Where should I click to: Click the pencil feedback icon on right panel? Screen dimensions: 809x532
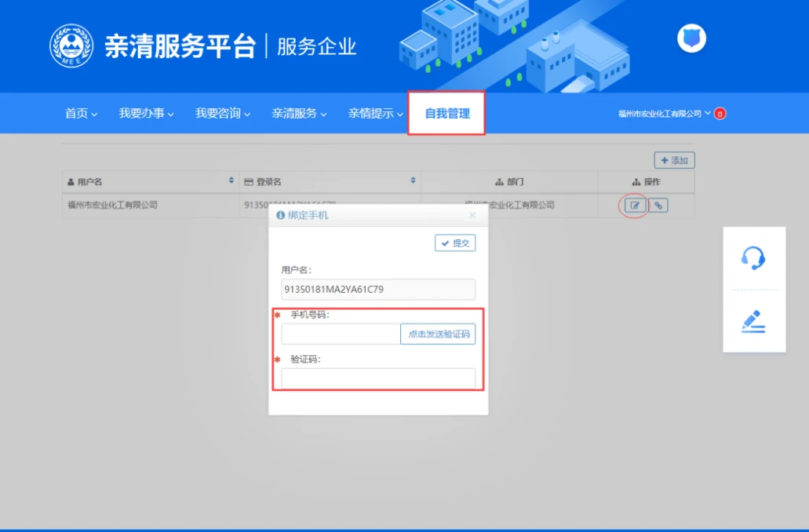753,322
